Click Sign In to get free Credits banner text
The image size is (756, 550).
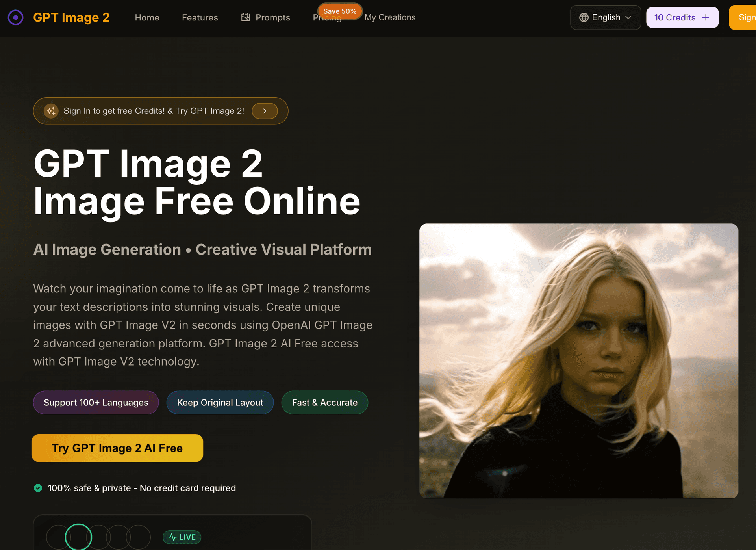[x=154, y=111]
